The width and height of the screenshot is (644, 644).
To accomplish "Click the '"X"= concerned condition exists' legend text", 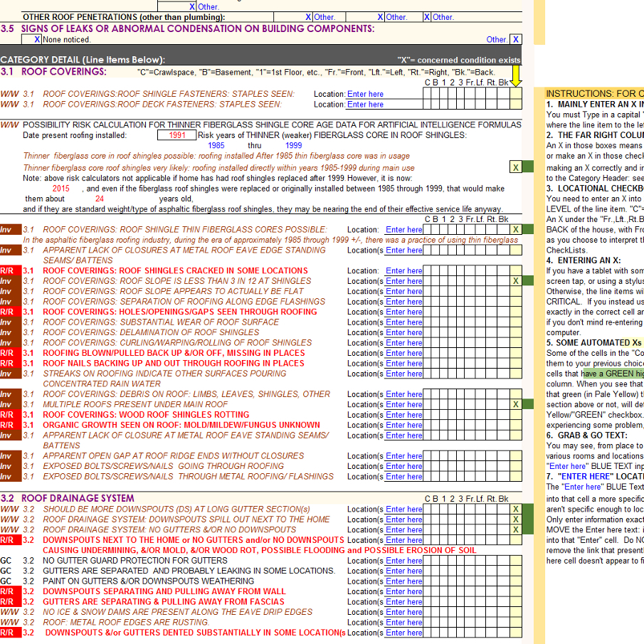I will tap(459, 60).
